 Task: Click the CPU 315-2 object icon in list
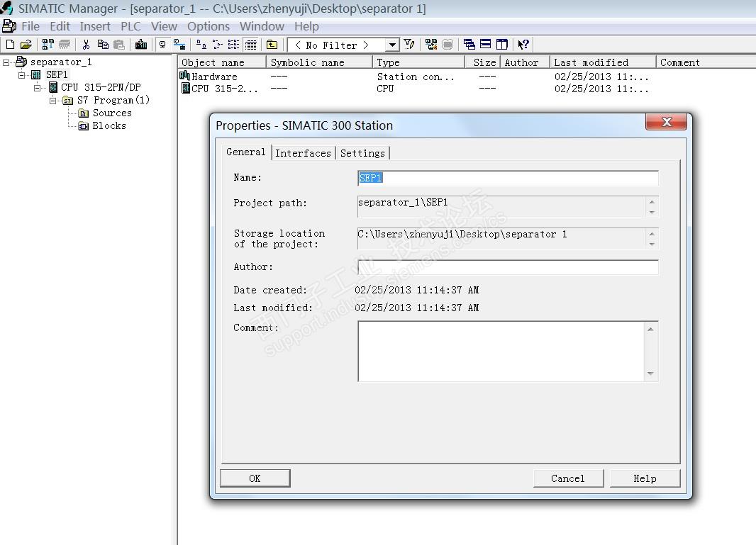click(186, 88)
